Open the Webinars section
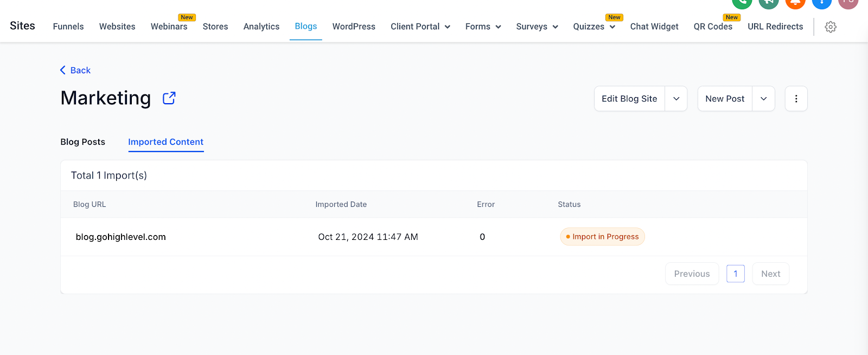 coord(169,27)
